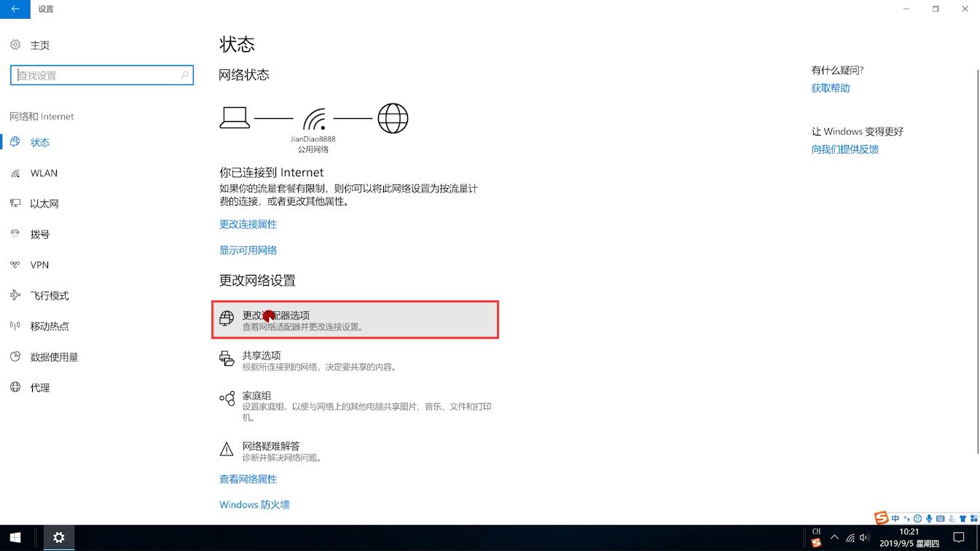The width and height of the screenshot is (980, 551).
Task: Select the 数据使用量 pie chart icon
Action: 15,356
